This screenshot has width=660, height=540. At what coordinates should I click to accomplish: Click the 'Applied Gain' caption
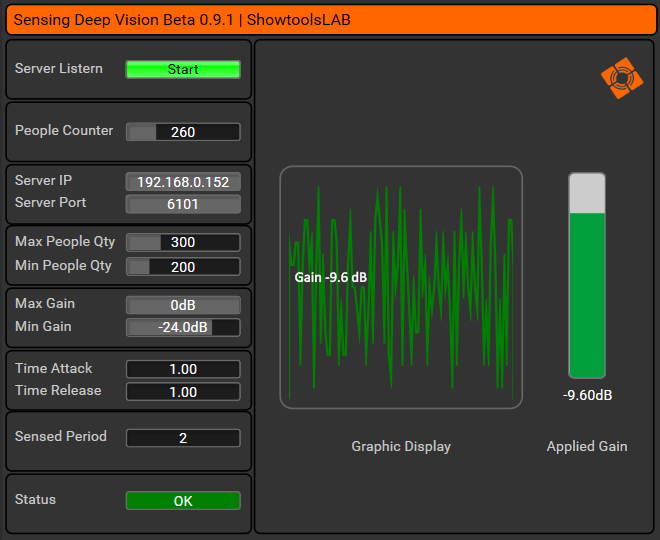587,446
